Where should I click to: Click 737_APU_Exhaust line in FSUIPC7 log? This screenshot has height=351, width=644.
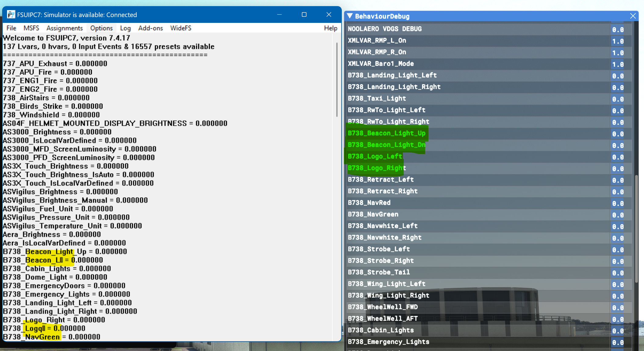[55, 63]
